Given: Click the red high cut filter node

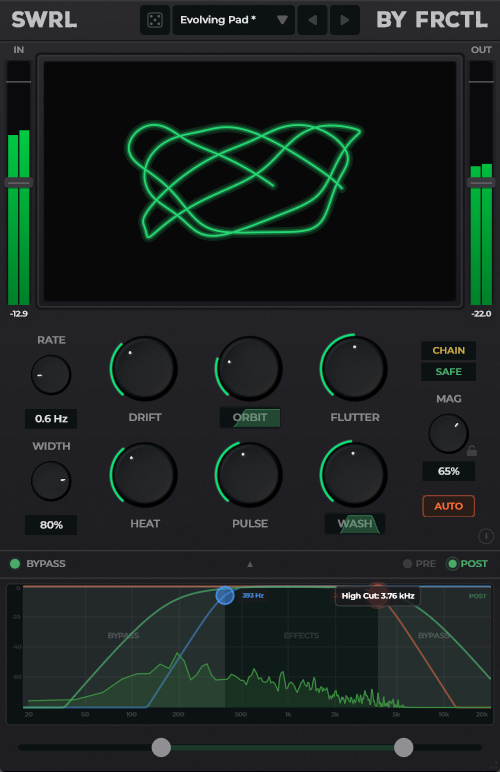Looking at the screenshot, I should (378, 595).
